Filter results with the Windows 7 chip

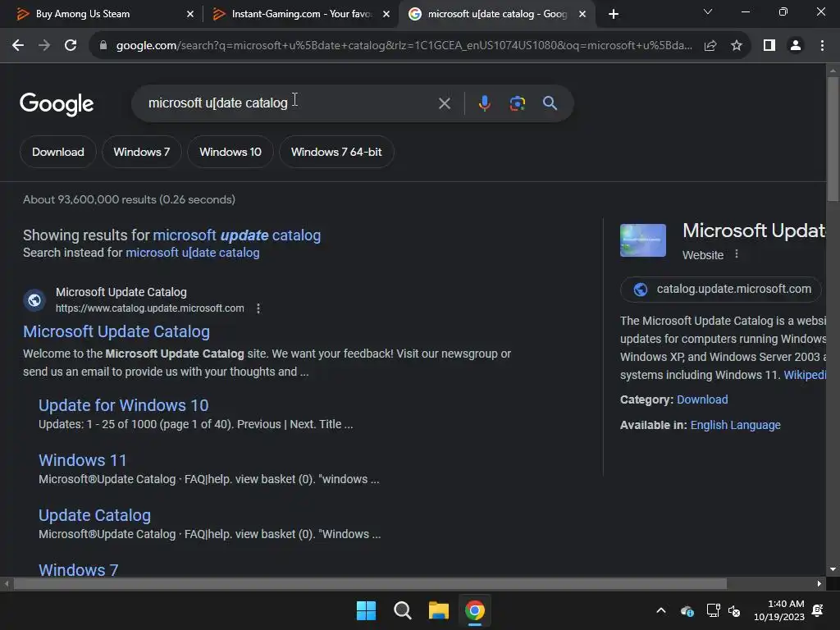[x=141, y=152]
